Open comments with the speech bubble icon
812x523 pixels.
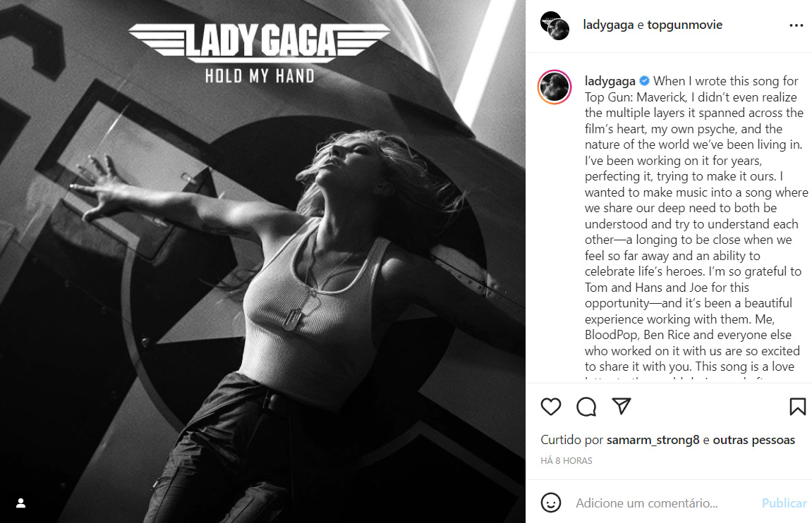click(586, 407)
